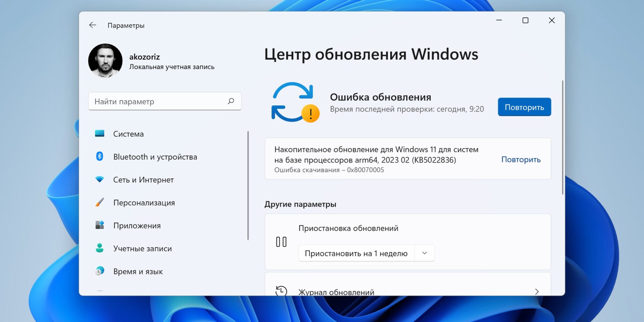Click the Bluetooth icon in sidebar
644x322 pixels.
pos(100,156)
